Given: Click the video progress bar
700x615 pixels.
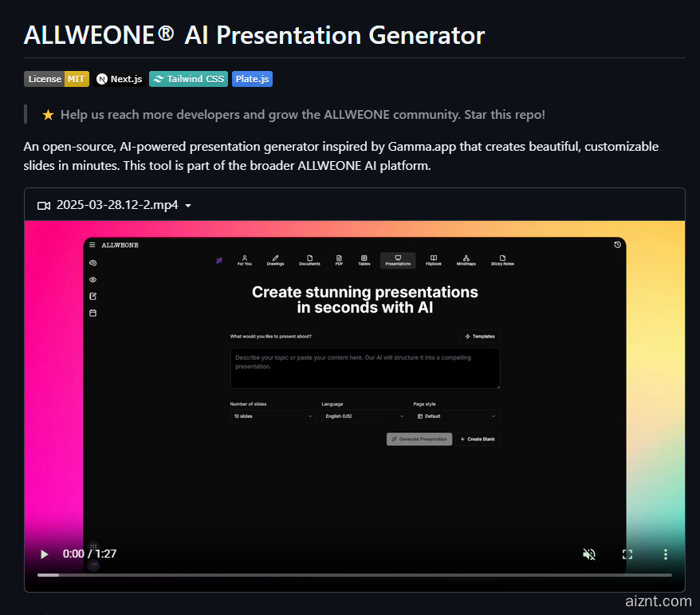Looking at the screenshot, I should coord(355,574).
